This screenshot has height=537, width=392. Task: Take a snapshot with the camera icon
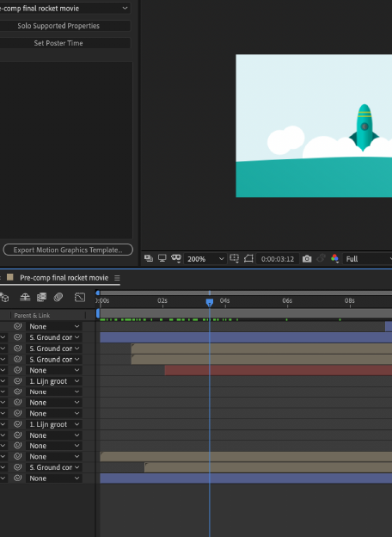tap(307, 259)
